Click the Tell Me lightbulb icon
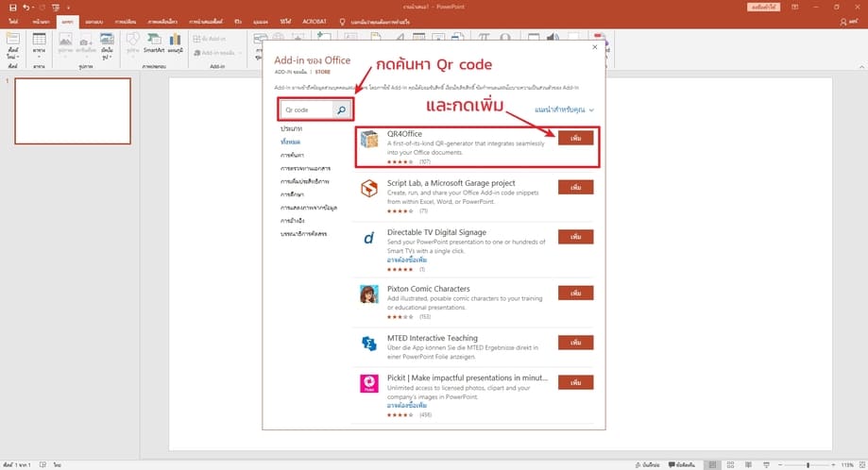Image resolution: width=868 pixels, height=470 pixels. tap(342, 22)
